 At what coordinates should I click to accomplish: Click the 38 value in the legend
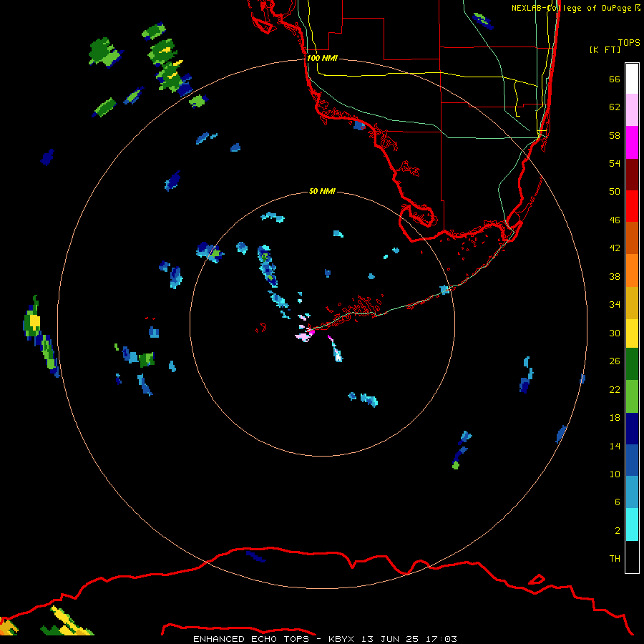tap(615, 276)
